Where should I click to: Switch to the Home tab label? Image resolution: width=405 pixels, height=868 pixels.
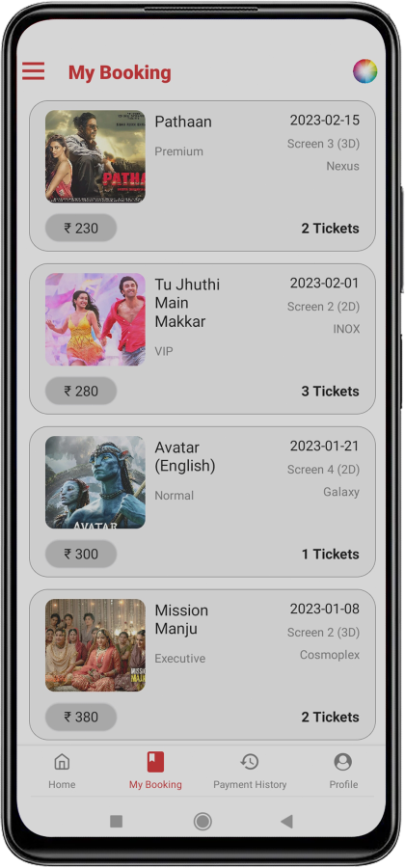[x=62, y=784]
